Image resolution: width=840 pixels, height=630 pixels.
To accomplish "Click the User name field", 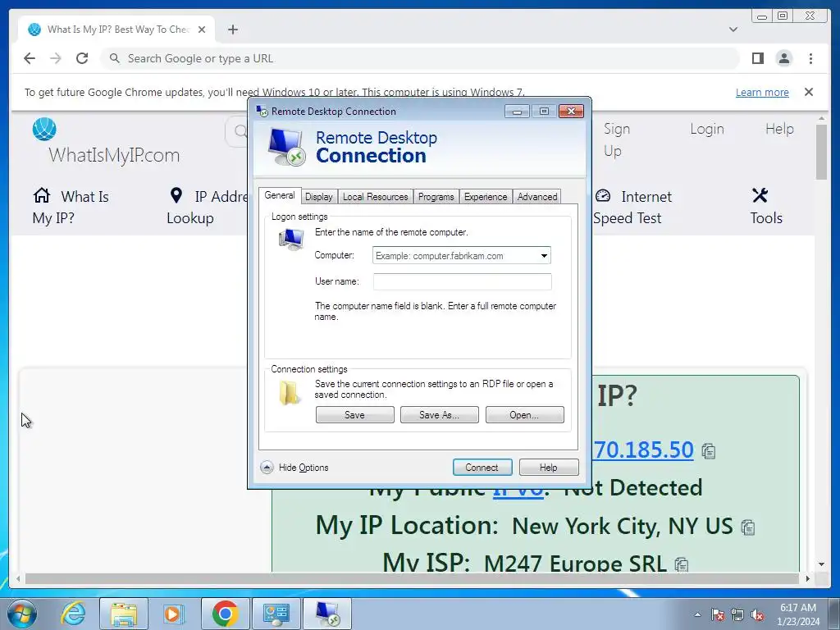I will pyautogui.click(x=463, y=282).
